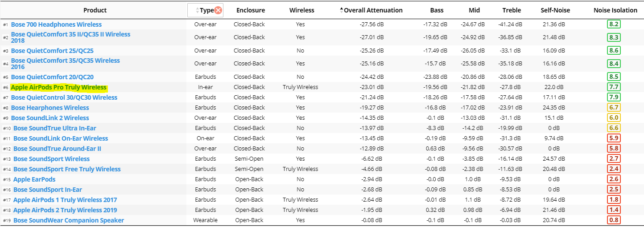The height and width of the screenshot is (227, 644).
Task: Open Bose 700 Headphones Wireless link
Action: click(56, 24)
